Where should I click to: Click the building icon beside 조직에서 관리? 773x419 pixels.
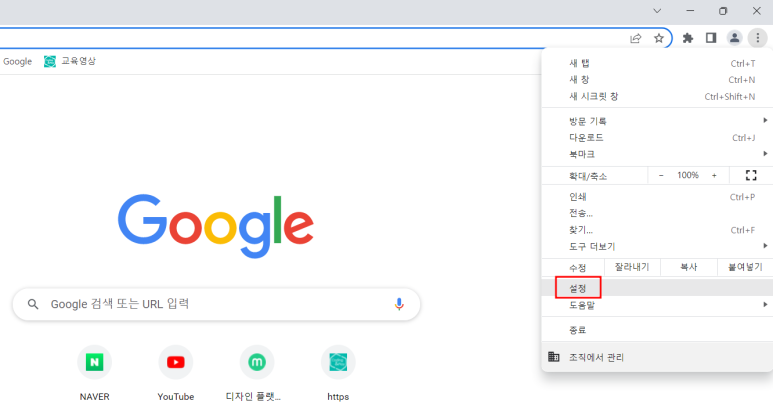click(554, 356)
